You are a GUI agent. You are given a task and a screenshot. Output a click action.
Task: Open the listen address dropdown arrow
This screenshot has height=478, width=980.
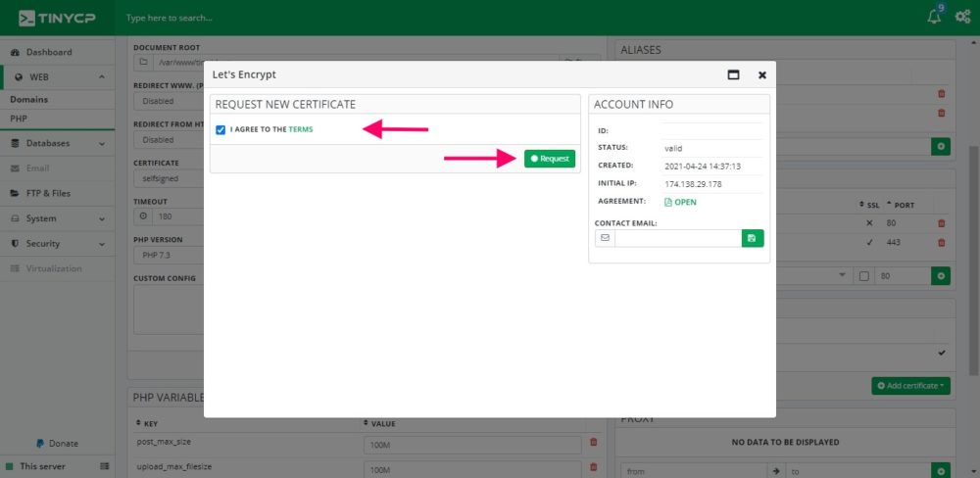(842, 275)
